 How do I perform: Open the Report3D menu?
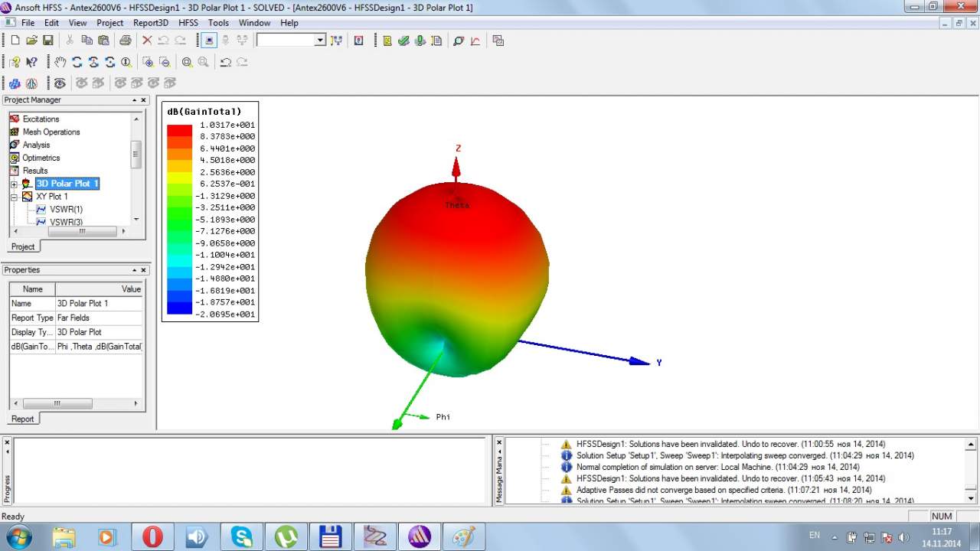point(150,23)
